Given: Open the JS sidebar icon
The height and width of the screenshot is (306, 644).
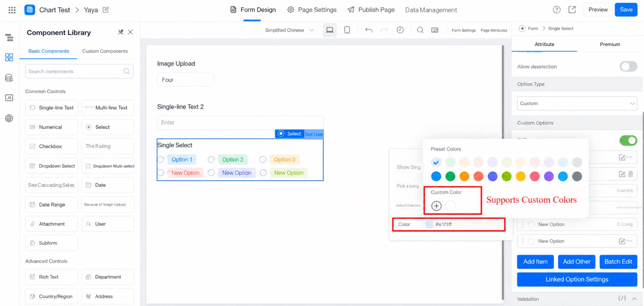Looking at the screenshot, I should pos(9,98).
